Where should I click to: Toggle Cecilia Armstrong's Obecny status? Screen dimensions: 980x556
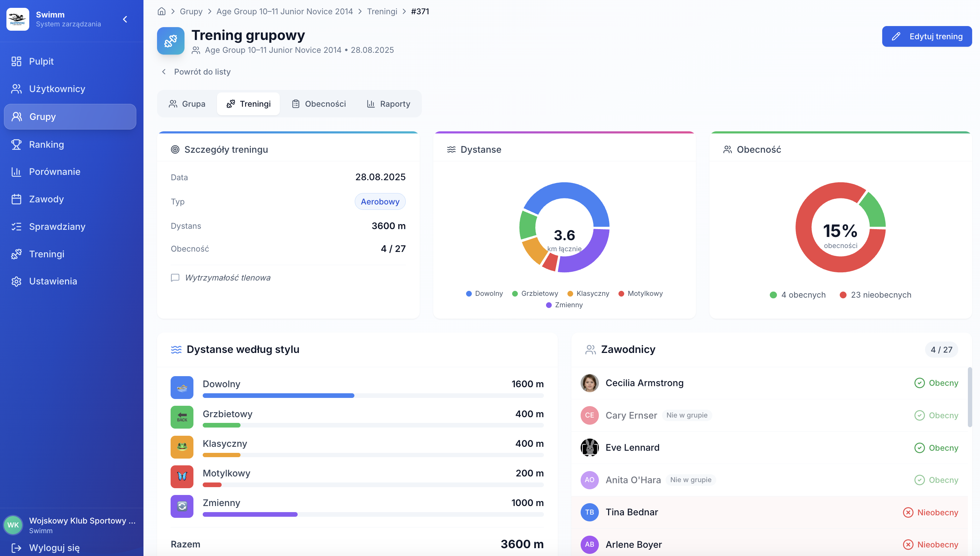[x=936, y=383]
